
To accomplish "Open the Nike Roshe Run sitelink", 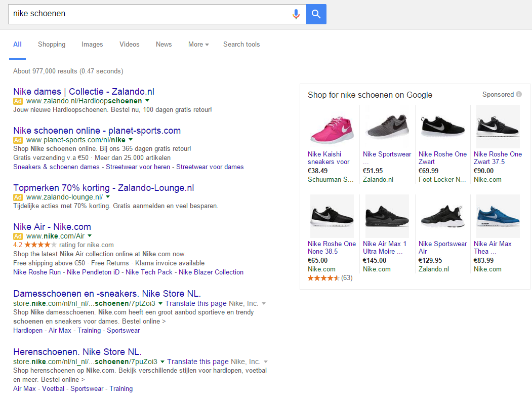I will pos(37,272).
